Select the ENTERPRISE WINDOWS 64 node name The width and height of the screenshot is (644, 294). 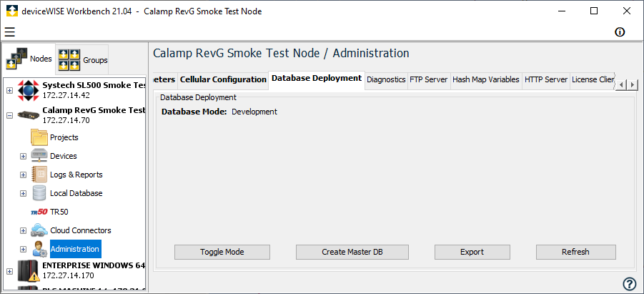coord(94,265)
